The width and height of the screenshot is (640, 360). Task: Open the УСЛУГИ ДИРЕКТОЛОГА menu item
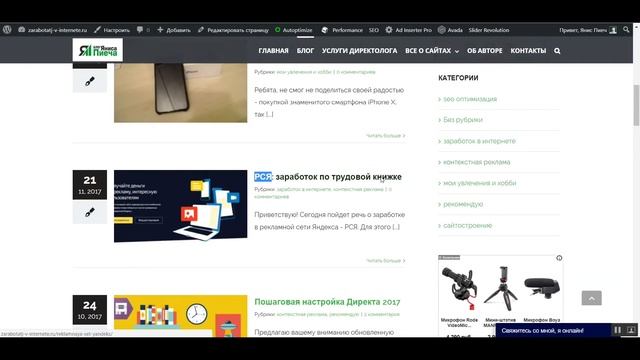359,51
